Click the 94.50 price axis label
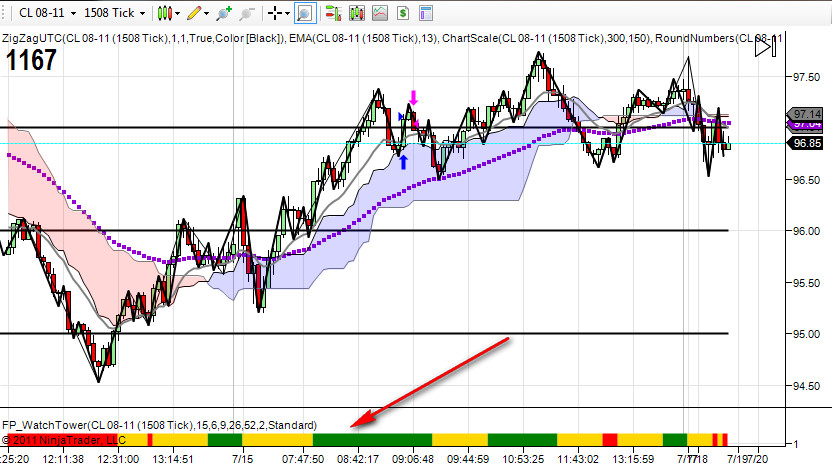 point(806,386)
